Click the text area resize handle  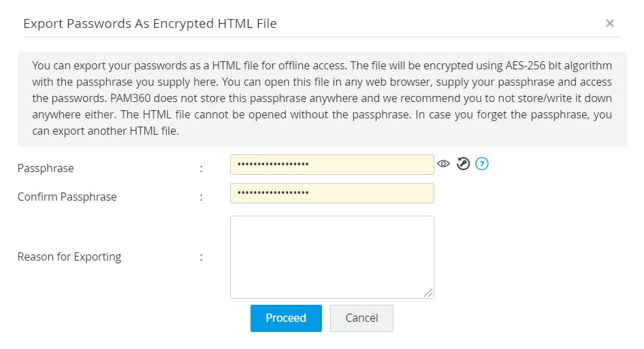[428, 293]
